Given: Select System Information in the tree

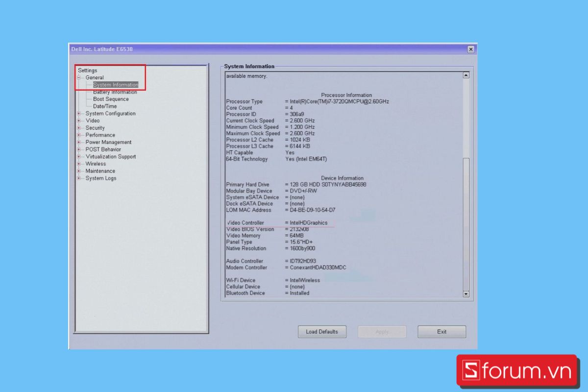Looking at the screenshot, I should [116, 85].
